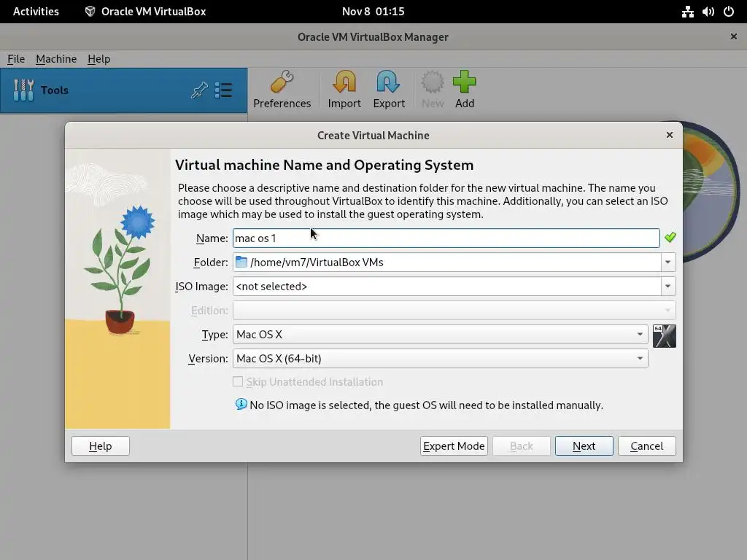This screenshot has width=747, height=560.
Task: Open the Tools list menu icon
Action: 223,90
